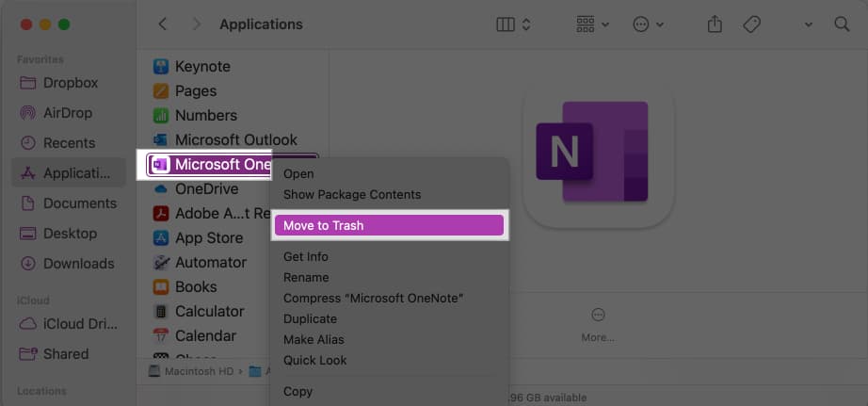Open the view switcher up-down arrows
Screen dimensions: 868x406
(x=526, y=24)
